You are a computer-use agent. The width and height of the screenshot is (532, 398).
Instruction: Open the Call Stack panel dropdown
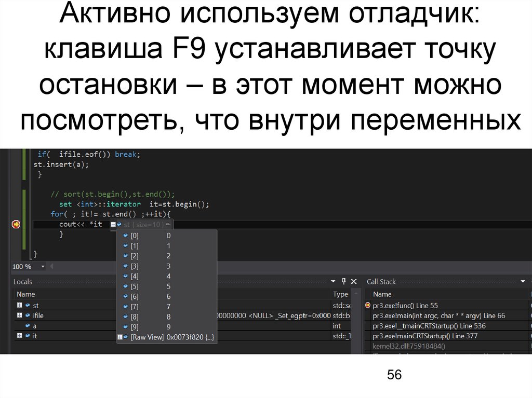pos(522,282)
